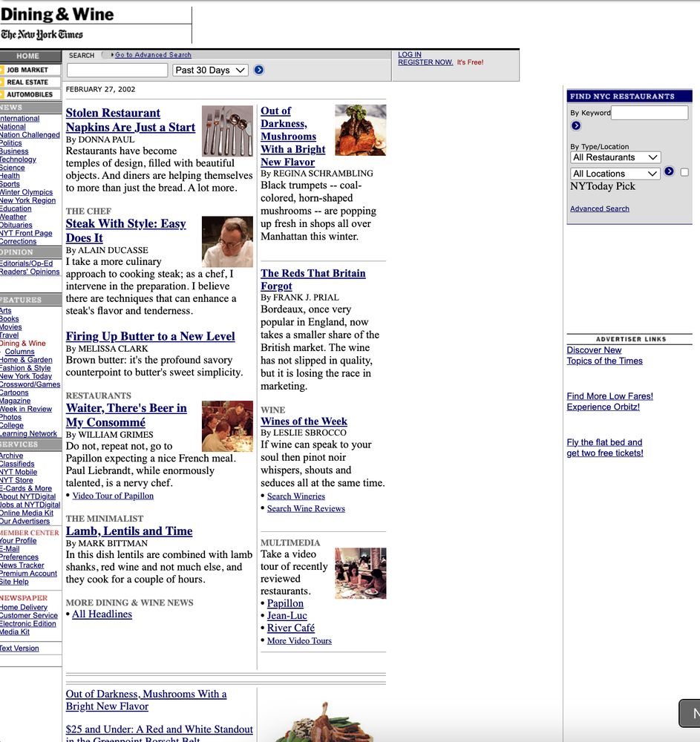Open the cutlery photo thumbnail
This screenshot has height=742, width=700.
[227, 131]
